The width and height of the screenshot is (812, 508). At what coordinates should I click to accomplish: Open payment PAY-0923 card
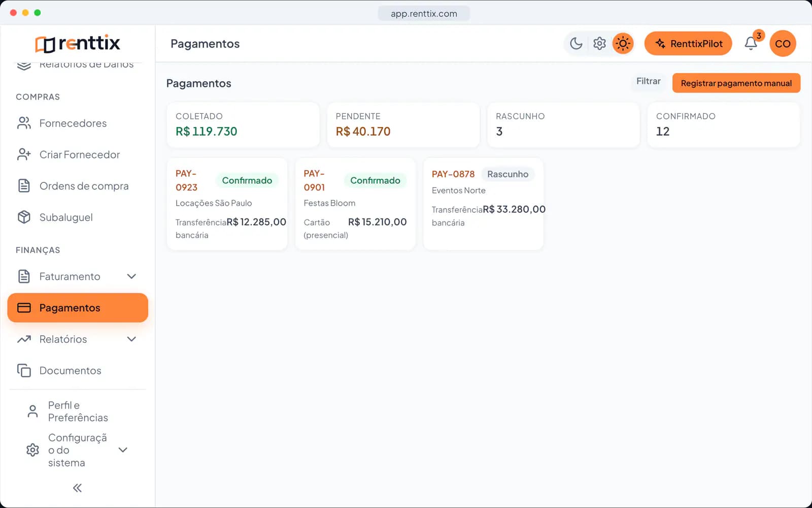coord(227,204)
